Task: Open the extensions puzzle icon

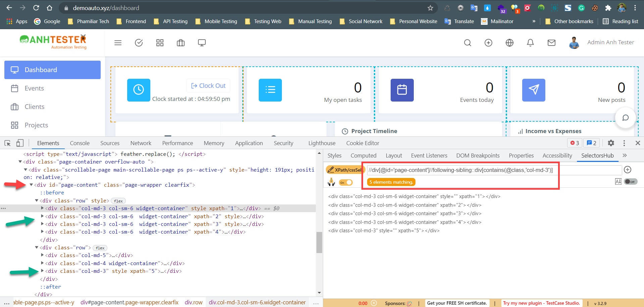Action: tap(608, 8)
